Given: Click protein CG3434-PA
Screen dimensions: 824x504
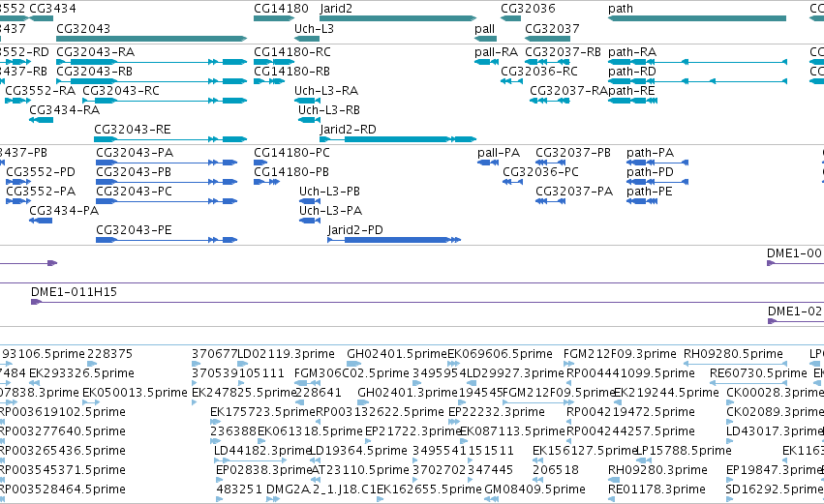Looking at the screenshot, I should (64, 211).
